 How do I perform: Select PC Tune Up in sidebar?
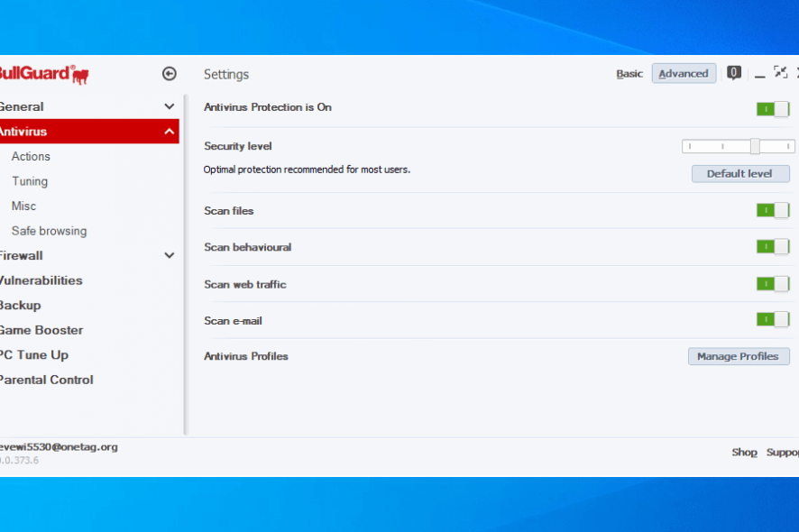point(33,355)
